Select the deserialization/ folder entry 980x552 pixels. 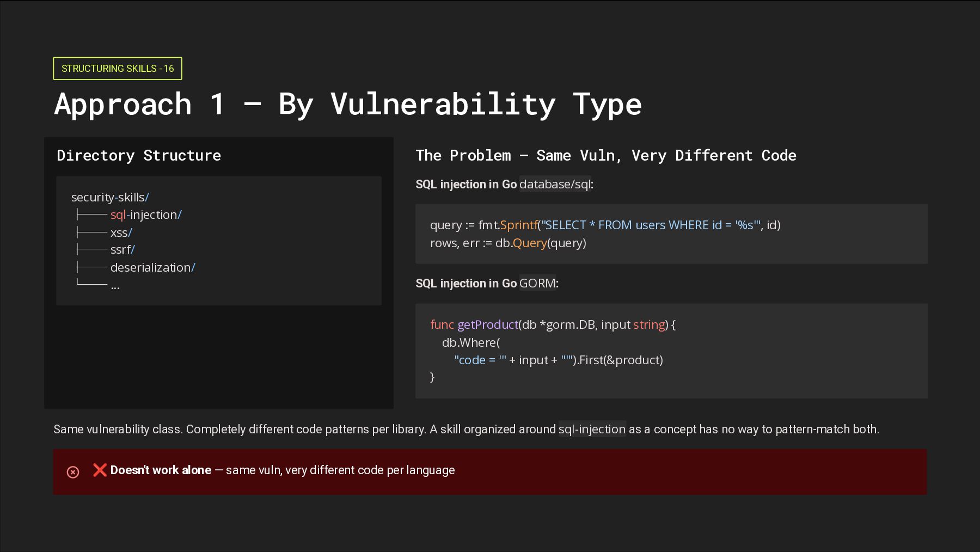[152, 268]
